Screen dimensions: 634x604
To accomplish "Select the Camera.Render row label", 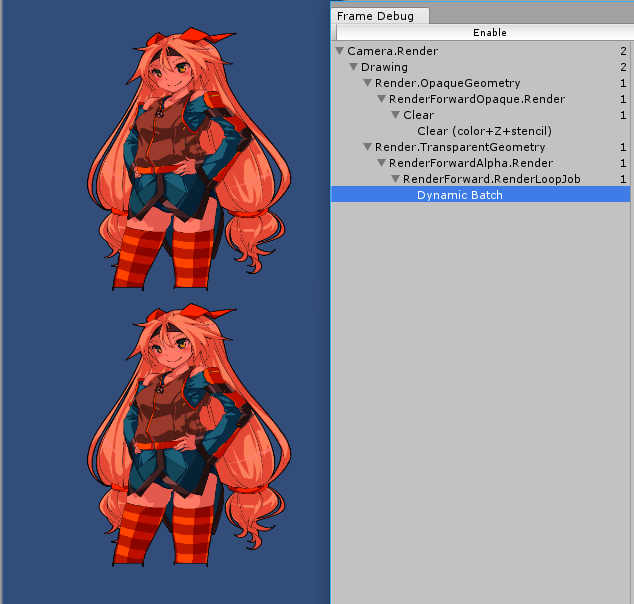I will 392,51.
